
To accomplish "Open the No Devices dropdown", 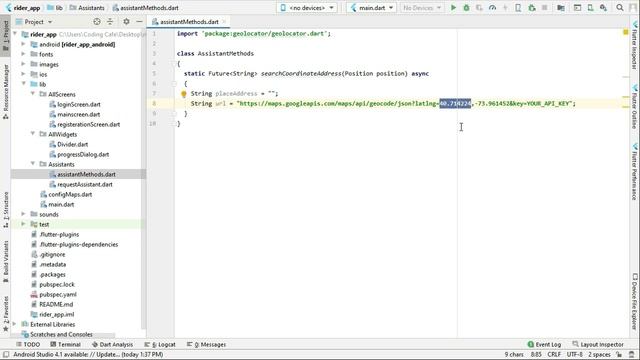I will (x=422, y=8).
